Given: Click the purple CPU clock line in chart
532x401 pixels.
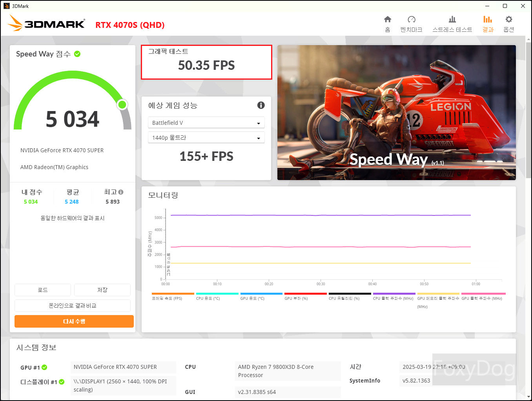Looking at the screenshot, I should [321, 215].
